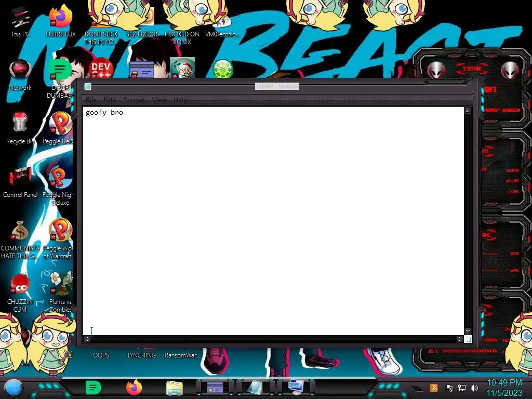
Task: Open Notepad's Edit menu
Action: click(109, 100)
